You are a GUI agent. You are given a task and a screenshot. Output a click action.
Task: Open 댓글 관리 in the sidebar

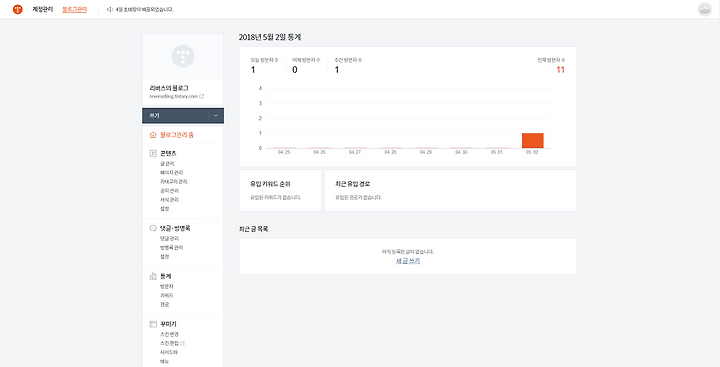coord(169,238)
